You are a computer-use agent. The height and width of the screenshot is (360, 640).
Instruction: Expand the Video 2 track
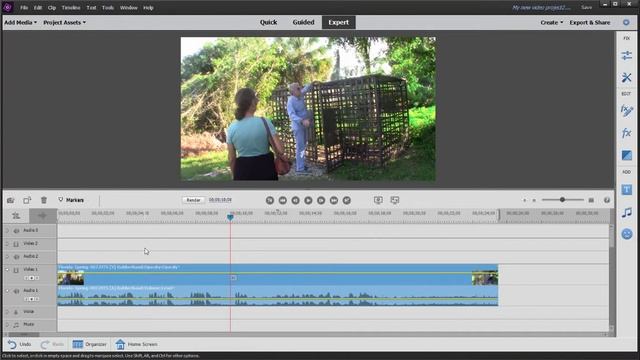point(7,244)
